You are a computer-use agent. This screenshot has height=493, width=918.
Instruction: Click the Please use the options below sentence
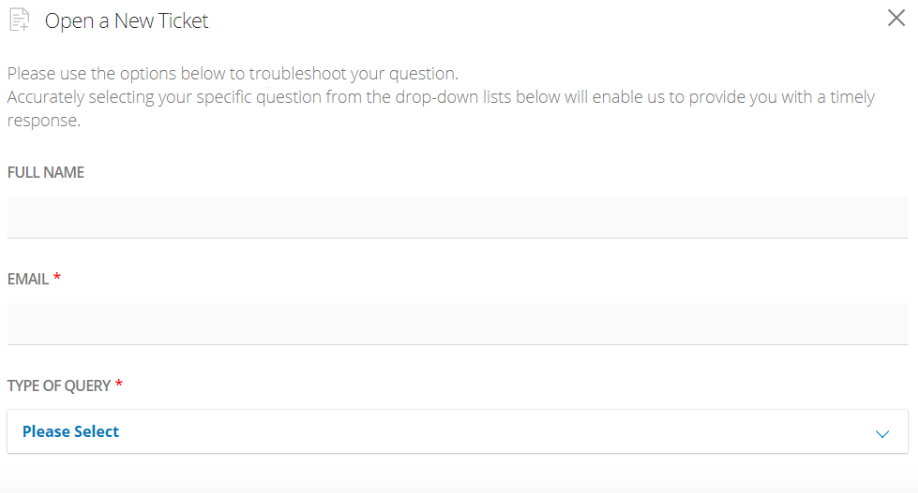[x=232, y=74]
